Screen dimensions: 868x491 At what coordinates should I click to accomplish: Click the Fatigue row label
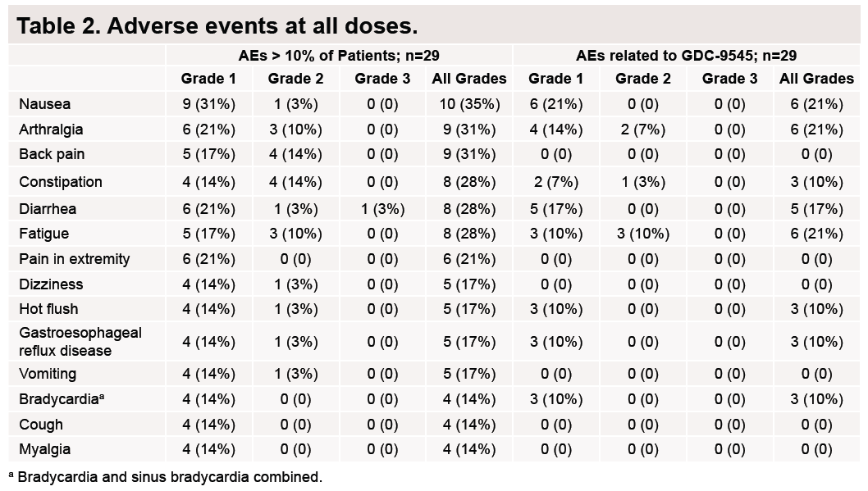pos(44,234)
